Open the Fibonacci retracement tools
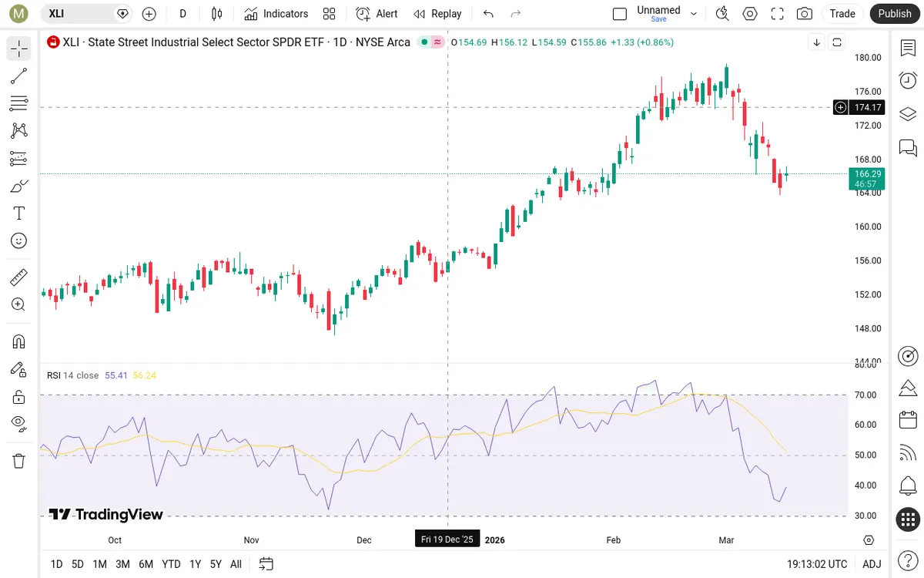 coord(19,103)
